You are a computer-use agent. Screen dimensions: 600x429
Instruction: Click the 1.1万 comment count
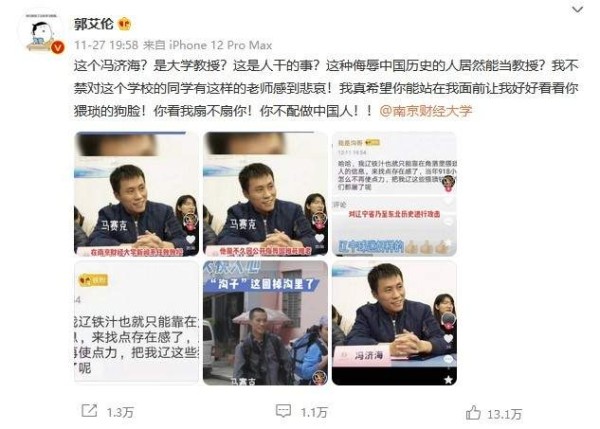click(x=314, y=413)
